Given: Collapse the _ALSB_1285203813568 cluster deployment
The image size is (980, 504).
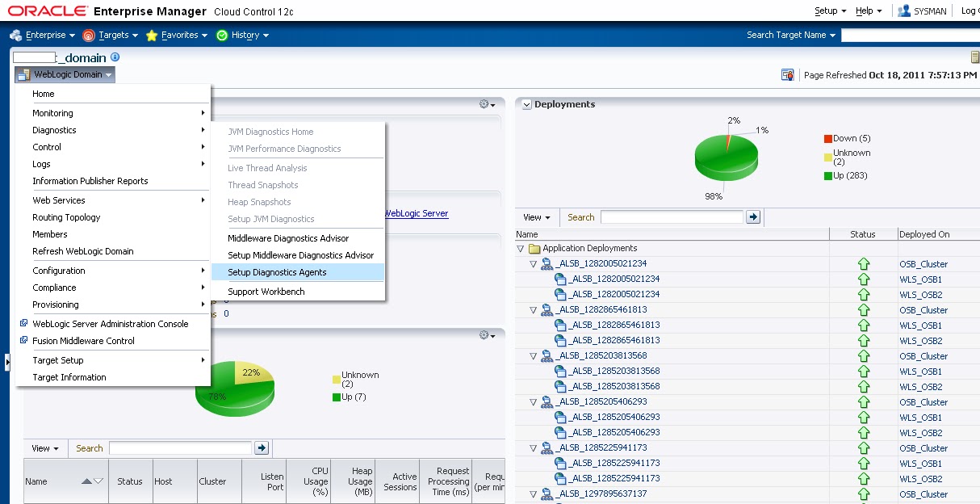Looking at the screenshot, I should (534, 356).
